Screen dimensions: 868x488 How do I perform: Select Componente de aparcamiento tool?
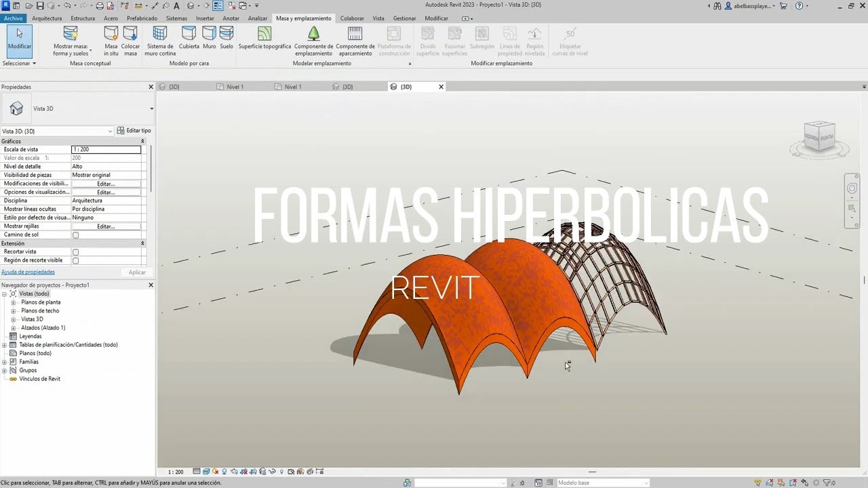click(355, 41)
